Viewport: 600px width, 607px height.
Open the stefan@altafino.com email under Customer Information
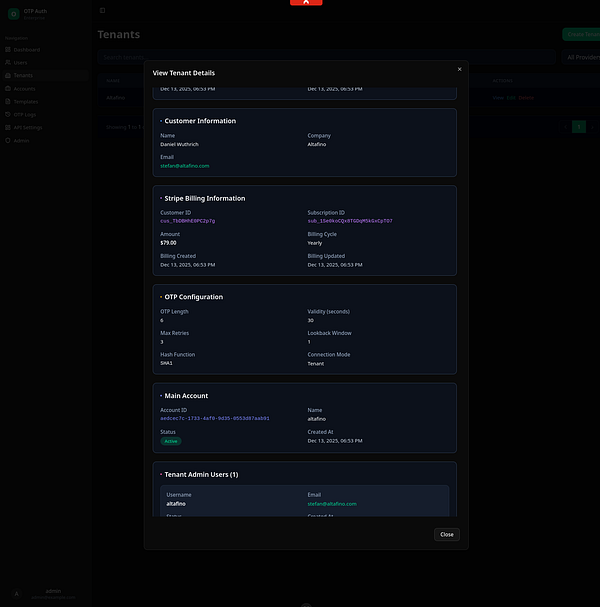pos(185,166)
